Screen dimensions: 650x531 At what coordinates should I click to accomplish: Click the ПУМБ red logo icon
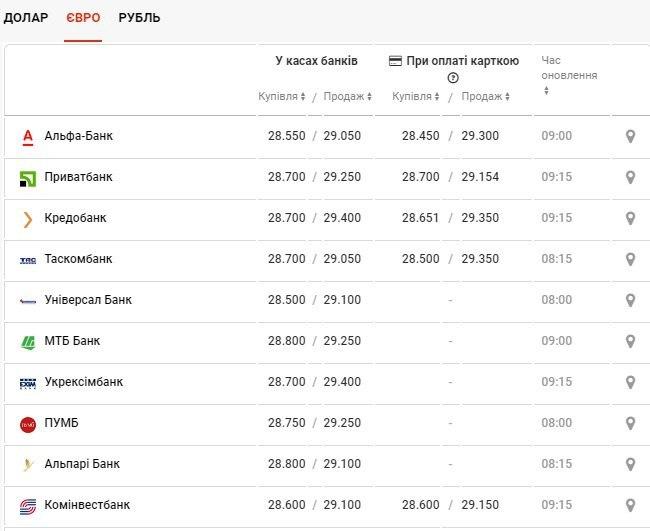28,423
